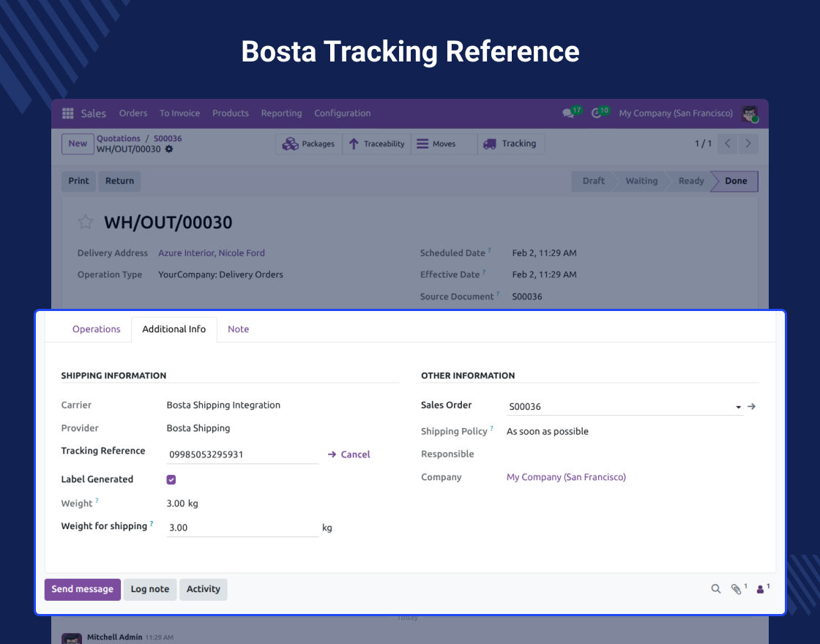
Task: Click the Print button
Action: pyautogui.click(x=78, y=181)
